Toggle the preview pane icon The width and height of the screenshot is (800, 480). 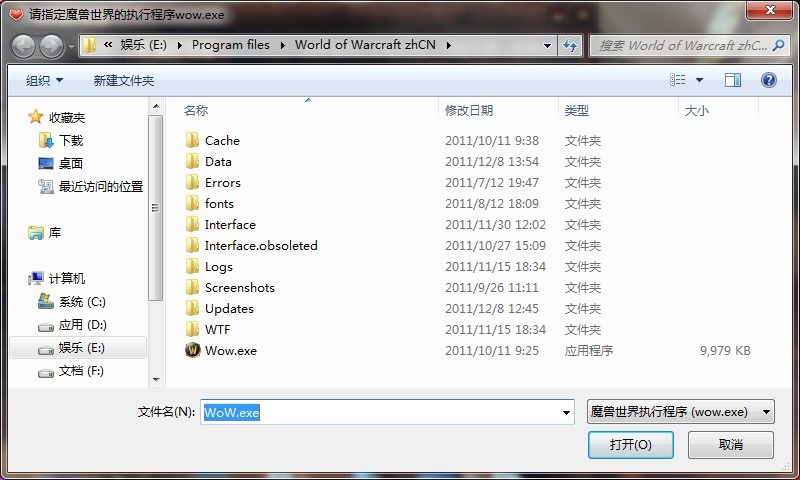[x=733, y=80]
